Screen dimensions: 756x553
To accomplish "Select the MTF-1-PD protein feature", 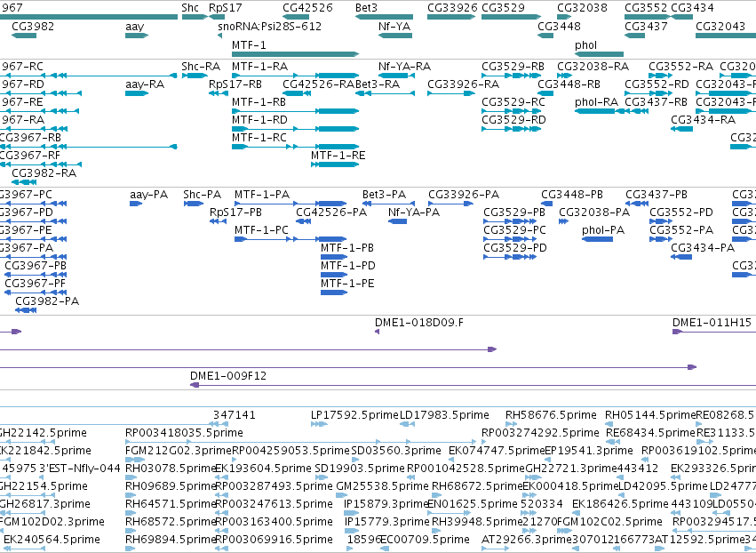I will click(x=334, y=275).
